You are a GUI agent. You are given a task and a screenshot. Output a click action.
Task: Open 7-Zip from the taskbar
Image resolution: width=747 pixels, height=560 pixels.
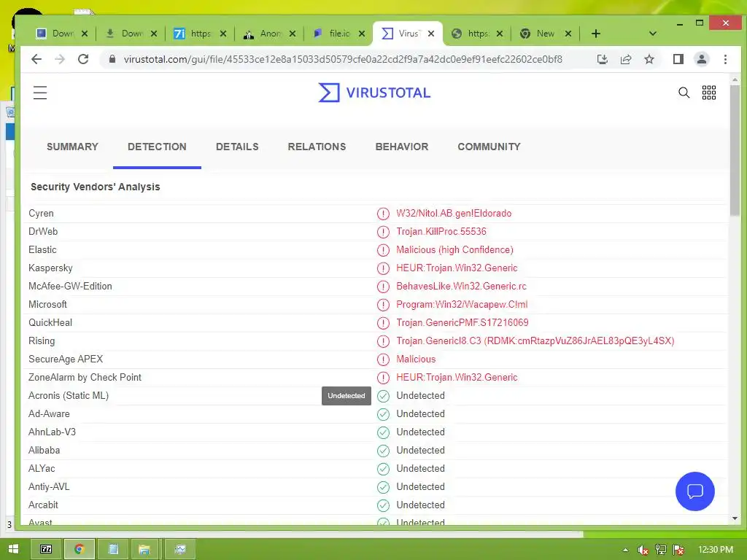pos(46,549)
